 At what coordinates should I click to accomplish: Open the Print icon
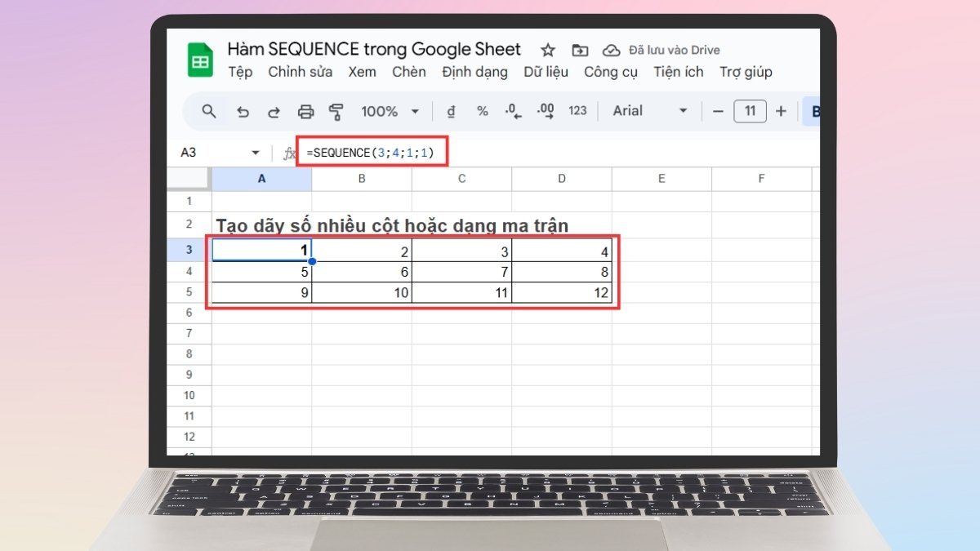pos(306,111)
